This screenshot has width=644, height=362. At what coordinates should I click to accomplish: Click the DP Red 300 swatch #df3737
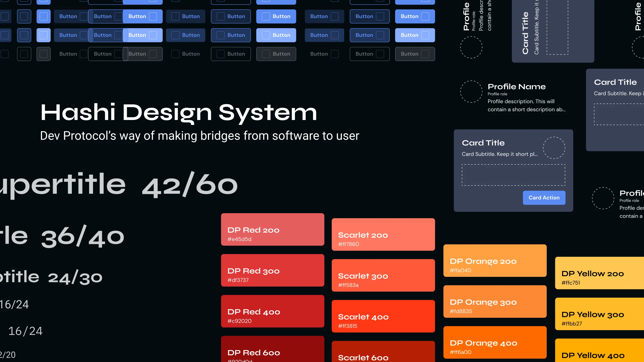click(273, 270)
